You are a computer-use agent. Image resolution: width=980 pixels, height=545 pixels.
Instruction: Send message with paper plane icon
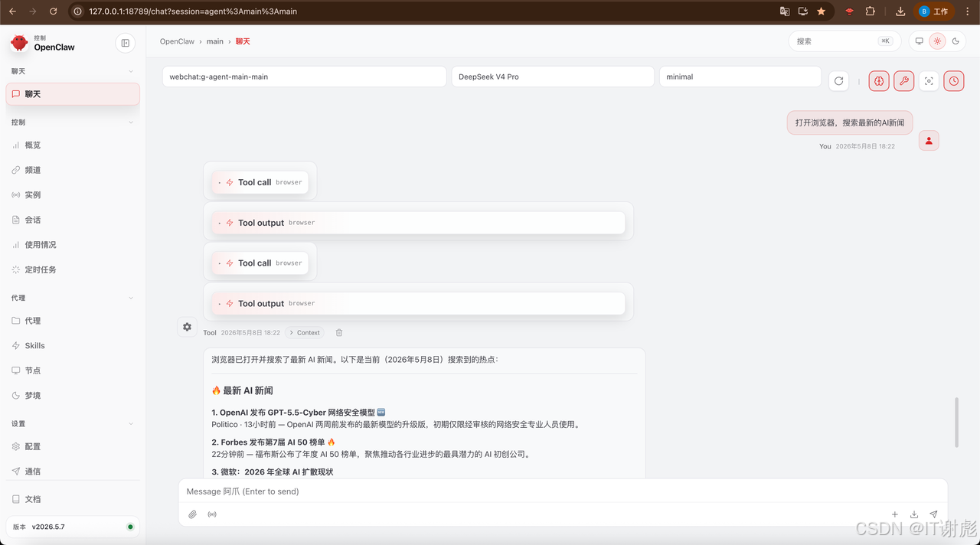pos(933,514)
